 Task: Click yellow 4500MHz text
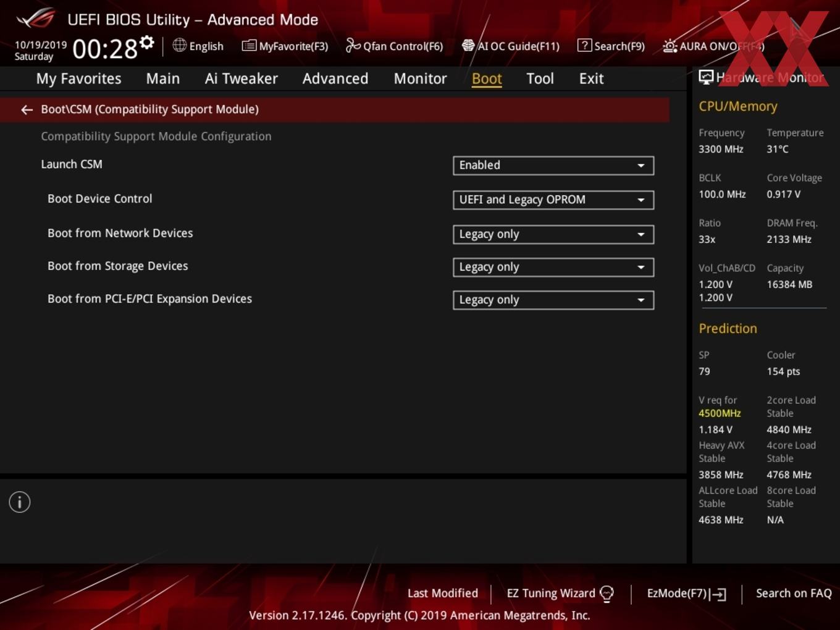pyautogui.click(x=720, y=413)
